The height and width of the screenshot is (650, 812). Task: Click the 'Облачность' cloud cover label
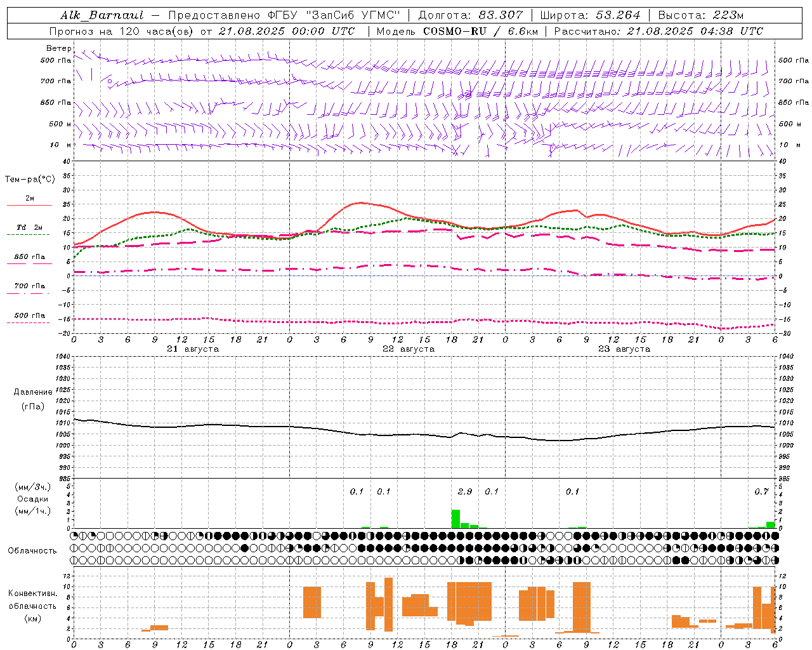32,551
